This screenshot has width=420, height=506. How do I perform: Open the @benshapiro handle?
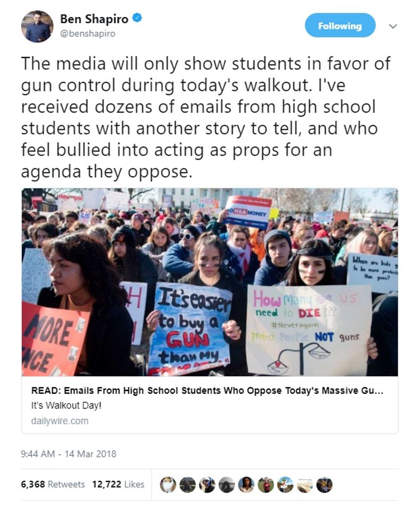click(87, 33)
